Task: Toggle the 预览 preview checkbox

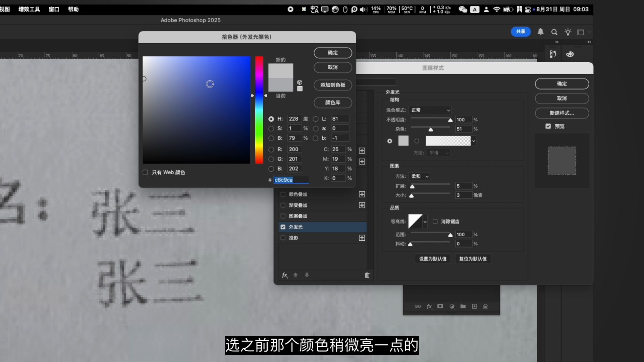Action: click(x=548, y=126)
